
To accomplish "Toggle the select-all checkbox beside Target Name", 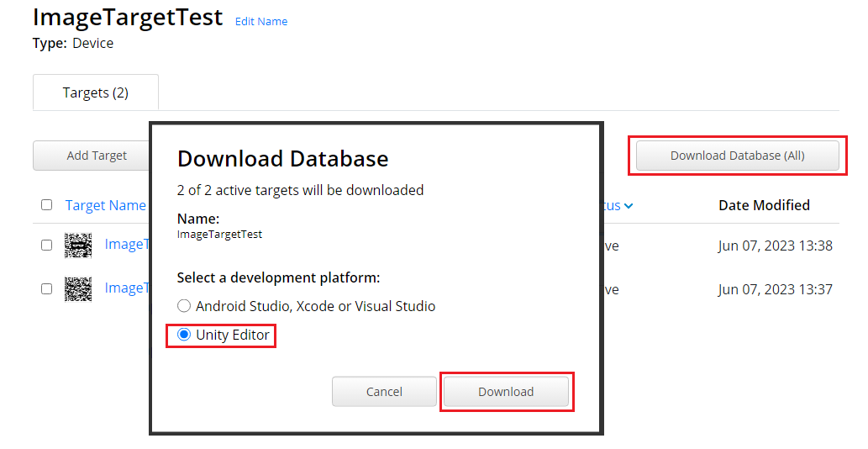I will (47, 205).
